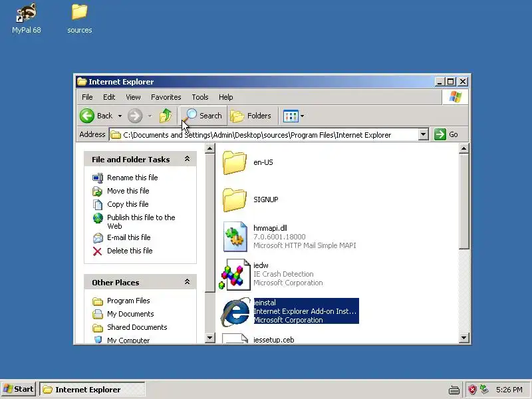Open the Edit menu

109,97
